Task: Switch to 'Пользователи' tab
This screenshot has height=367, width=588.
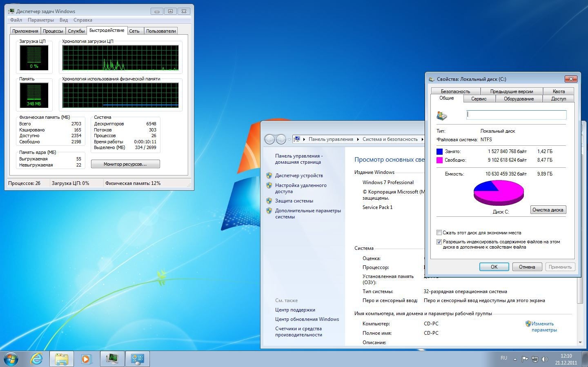Action: tap(161, 31)
